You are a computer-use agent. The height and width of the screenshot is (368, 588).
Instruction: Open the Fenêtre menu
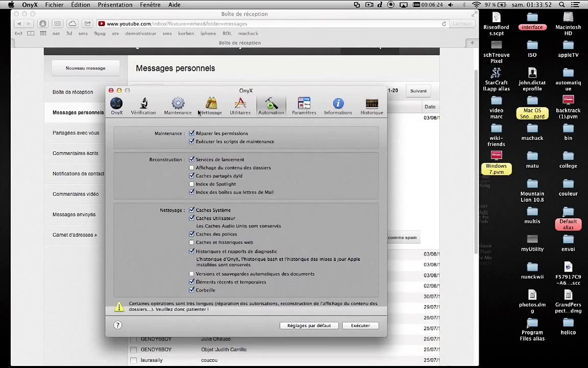[x=151, y=5]
